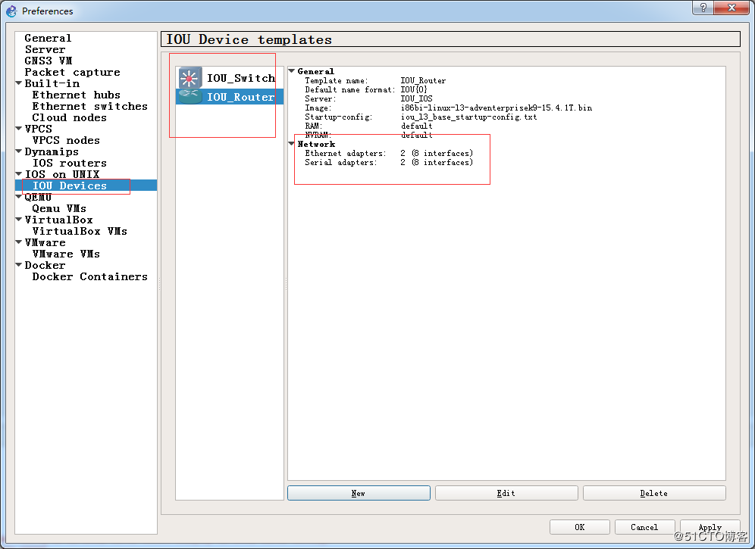The image size is (755, 549).
Task: Select Ethernet switches in the tree
Action: tap(90, 106)
